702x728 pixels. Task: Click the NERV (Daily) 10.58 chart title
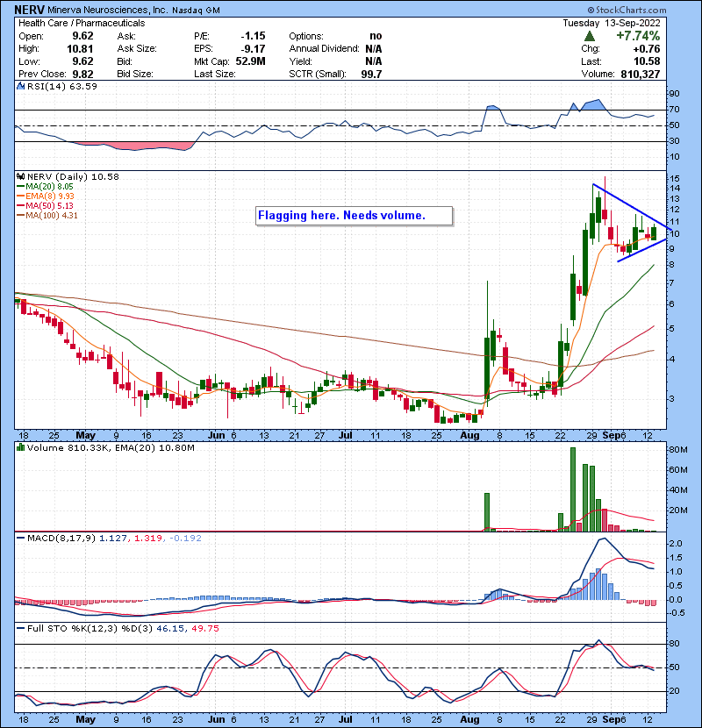click(x=73, y=177)
